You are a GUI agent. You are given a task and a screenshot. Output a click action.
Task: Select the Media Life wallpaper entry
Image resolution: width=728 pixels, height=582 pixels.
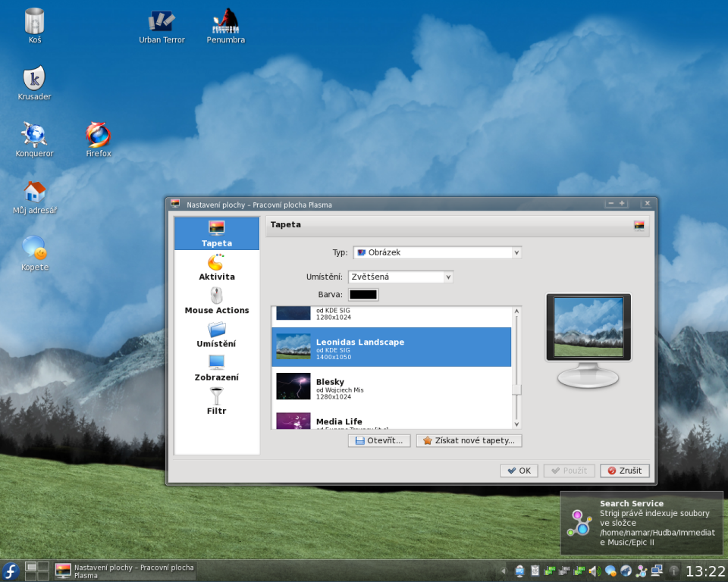click(391, 419)
